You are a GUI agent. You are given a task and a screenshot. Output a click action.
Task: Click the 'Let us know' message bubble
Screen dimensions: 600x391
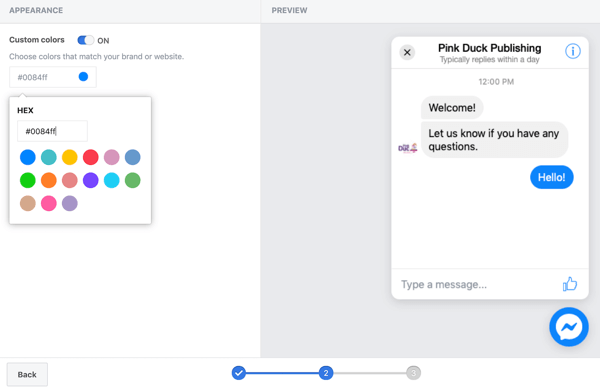pos(494,140)
